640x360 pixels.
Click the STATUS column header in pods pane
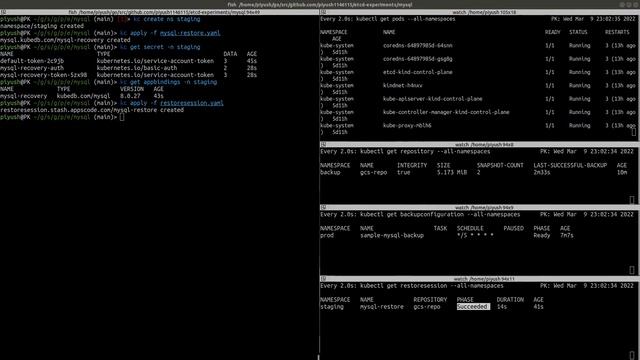(578, 32)
